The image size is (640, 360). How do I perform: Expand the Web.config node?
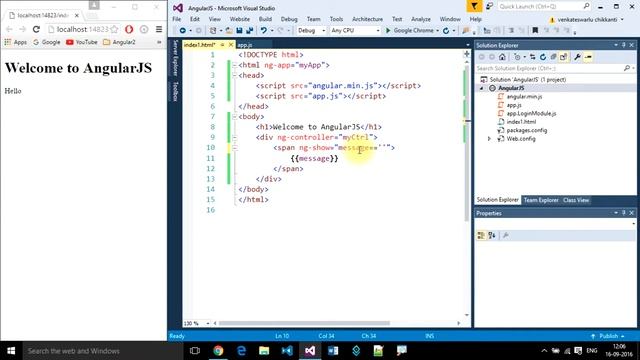pos(489,139)
